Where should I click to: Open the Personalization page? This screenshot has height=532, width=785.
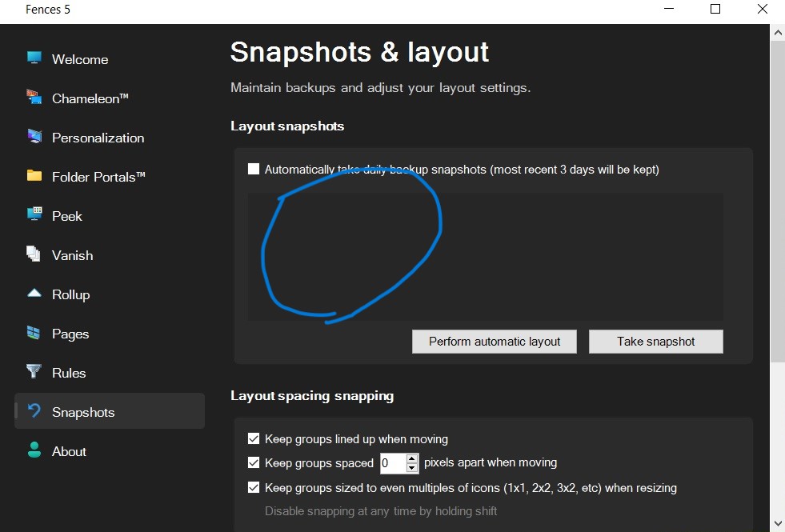(110, 137)
